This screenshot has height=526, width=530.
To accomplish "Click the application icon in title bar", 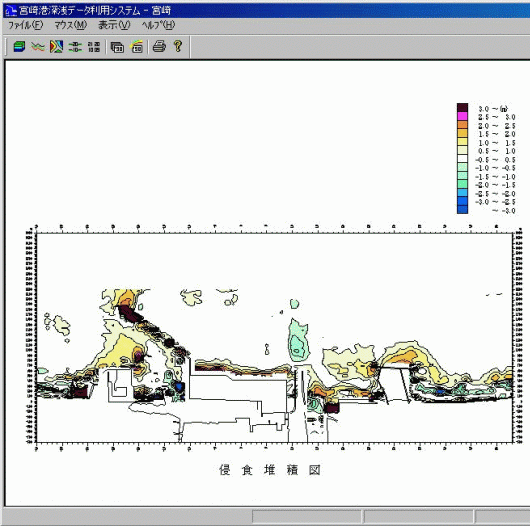I will click(x=10, y=11).
